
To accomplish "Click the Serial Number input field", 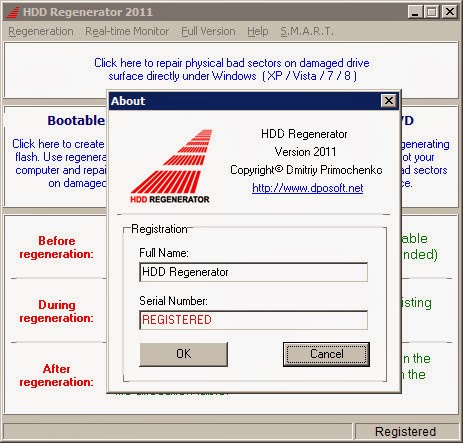I will (254, 320).
